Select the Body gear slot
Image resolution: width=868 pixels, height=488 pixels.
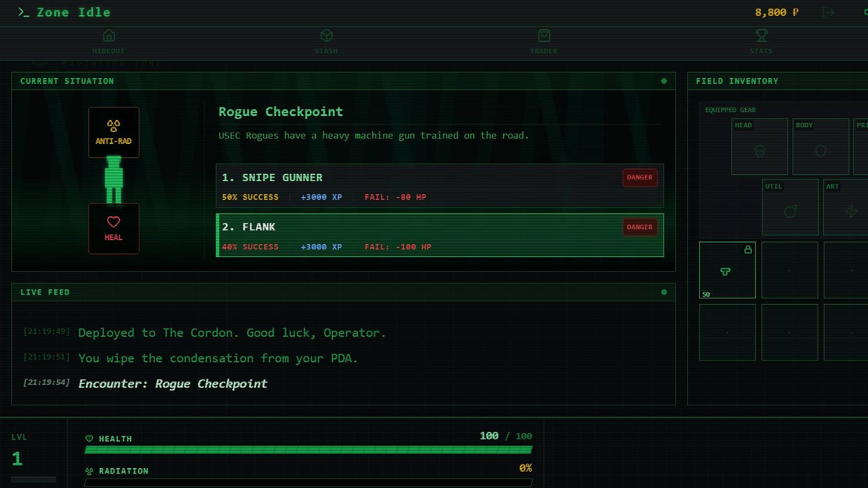click(x=821, y=146)
